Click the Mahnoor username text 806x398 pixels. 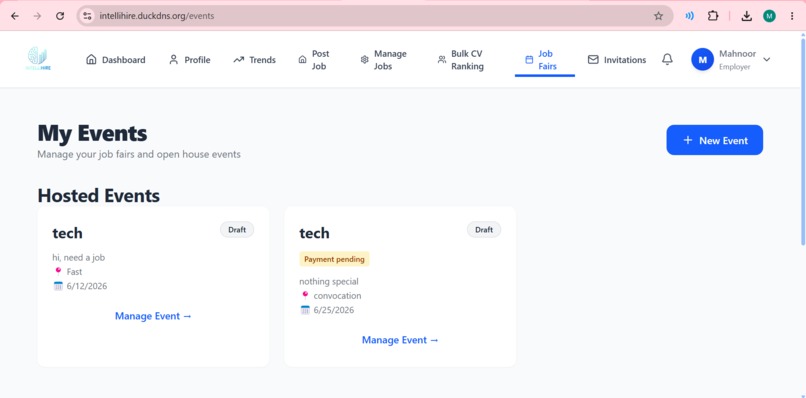pyautogui.click(x=737, y=53)
